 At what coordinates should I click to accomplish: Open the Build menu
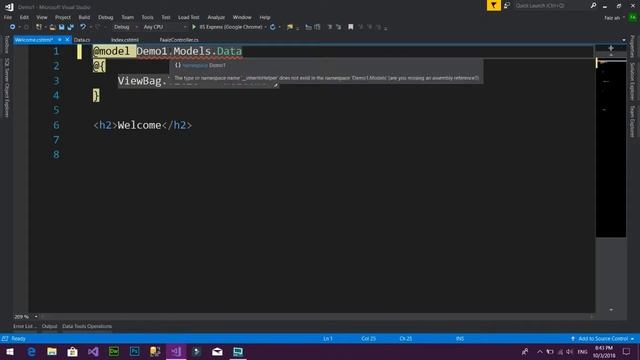pos(84,17)
